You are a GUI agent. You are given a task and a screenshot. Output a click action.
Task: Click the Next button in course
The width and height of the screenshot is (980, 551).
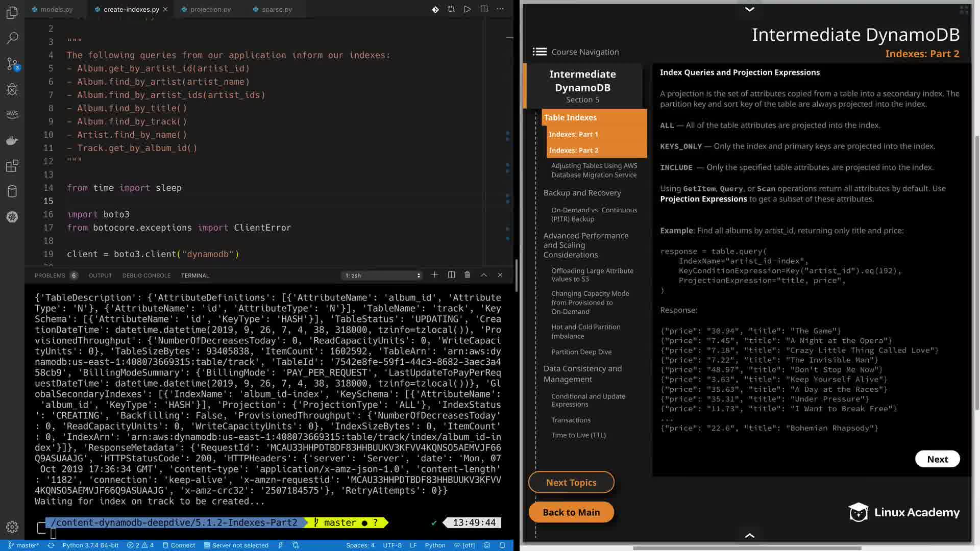937,459
